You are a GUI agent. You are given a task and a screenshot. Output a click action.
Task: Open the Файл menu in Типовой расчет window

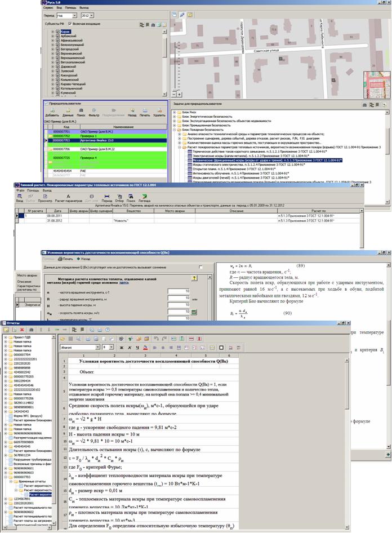[x=19, y=190]
